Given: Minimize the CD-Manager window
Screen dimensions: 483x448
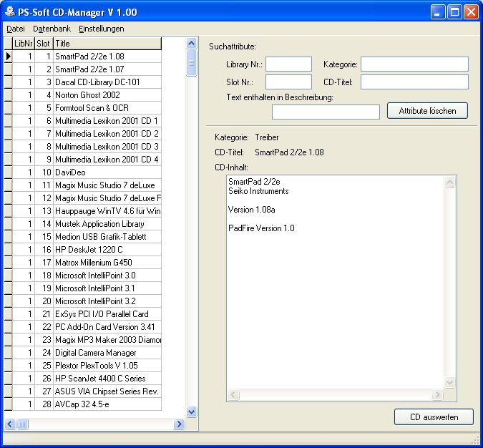Looking at the screenshot, I should tap(437, 12).
